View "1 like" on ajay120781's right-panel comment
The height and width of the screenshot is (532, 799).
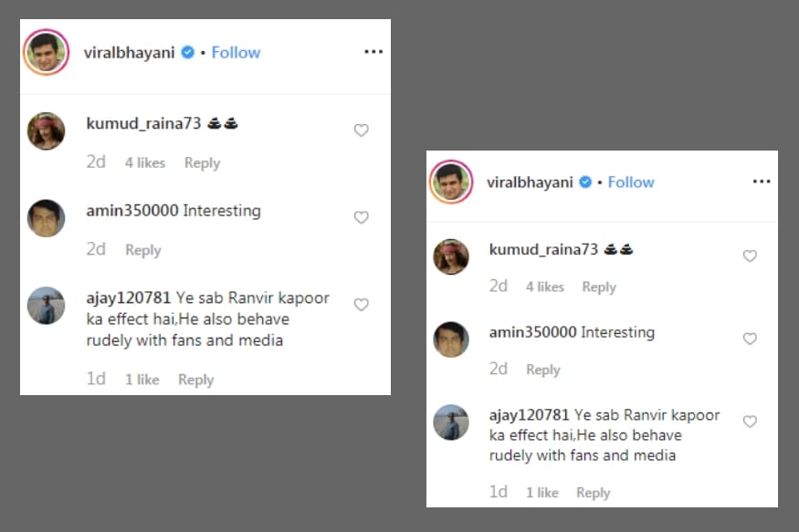click(541, 493)
